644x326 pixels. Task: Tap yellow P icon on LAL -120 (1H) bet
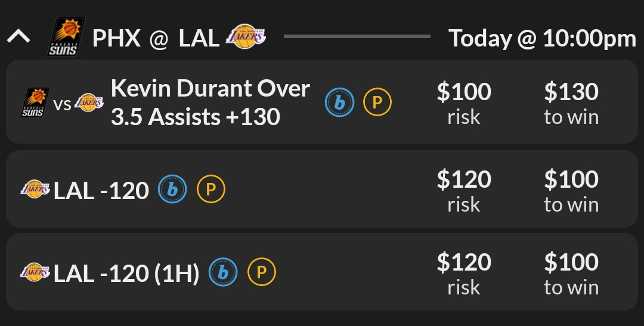point(261,272)
